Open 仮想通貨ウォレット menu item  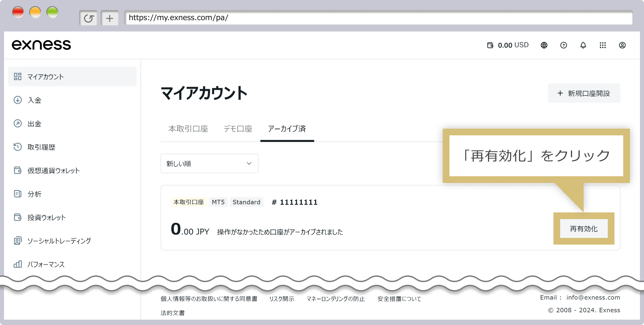click(x=72, y=170)
